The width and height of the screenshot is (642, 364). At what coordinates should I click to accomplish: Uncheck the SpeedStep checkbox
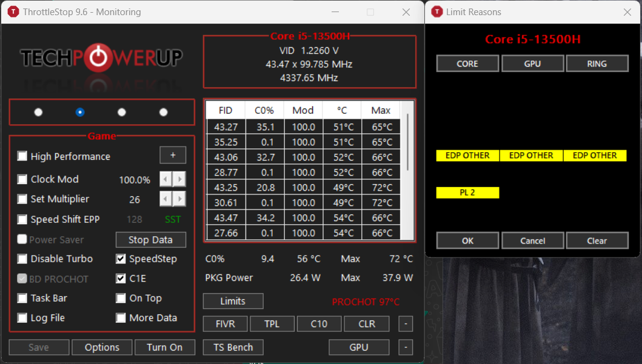coord(121,259)
